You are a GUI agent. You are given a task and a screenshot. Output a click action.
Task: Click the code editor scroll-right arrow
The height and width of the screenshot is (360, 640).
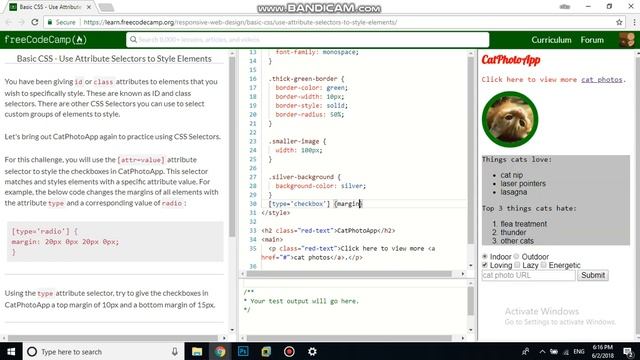[462, 274]
